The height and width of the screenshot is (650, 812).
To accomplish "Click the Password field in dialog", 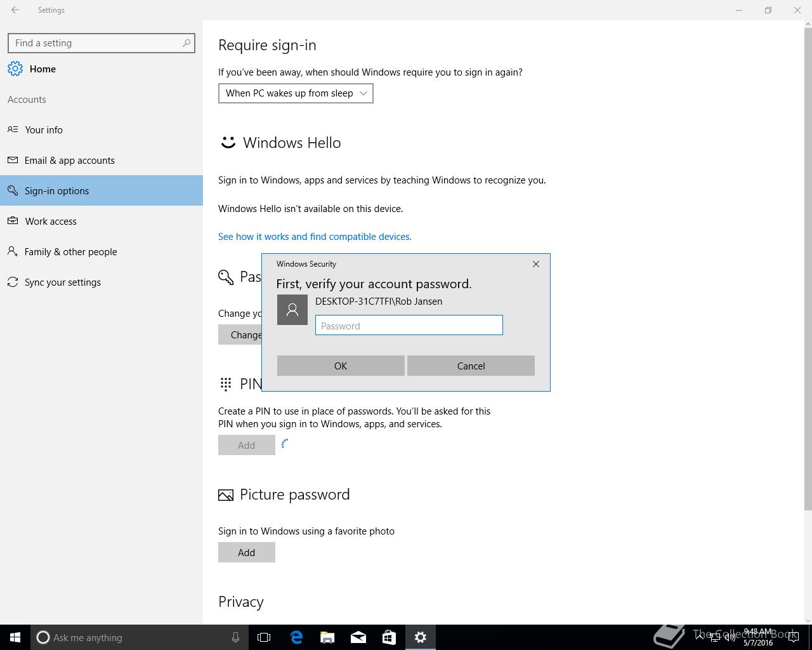I will (x=409, y=326).
